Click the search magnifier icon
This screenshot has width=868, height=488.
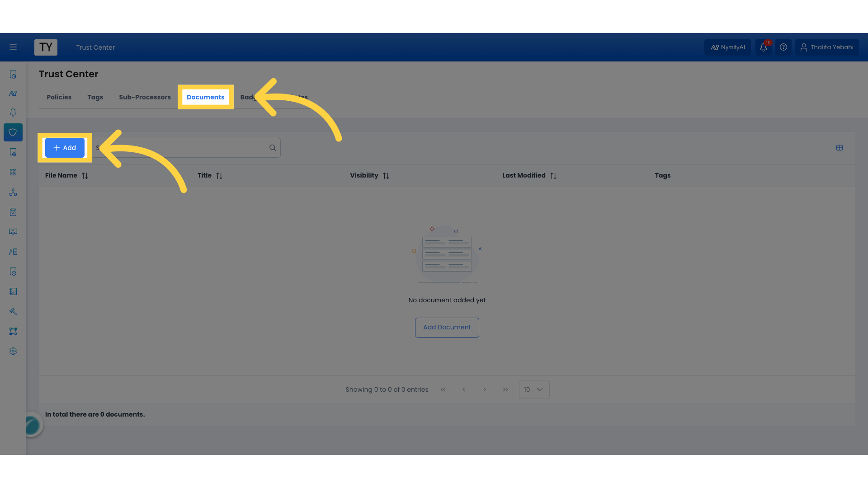[x=273, y=148]
